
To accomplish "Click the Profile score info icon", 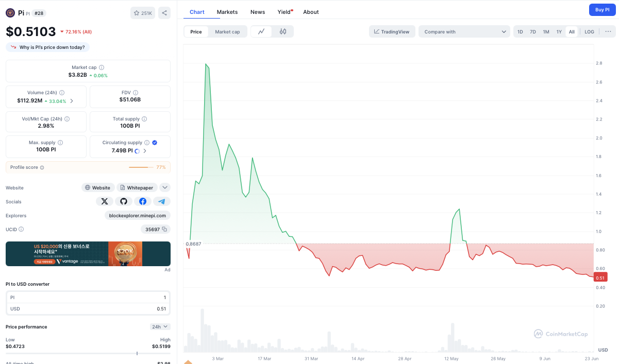I will (42, 167).
